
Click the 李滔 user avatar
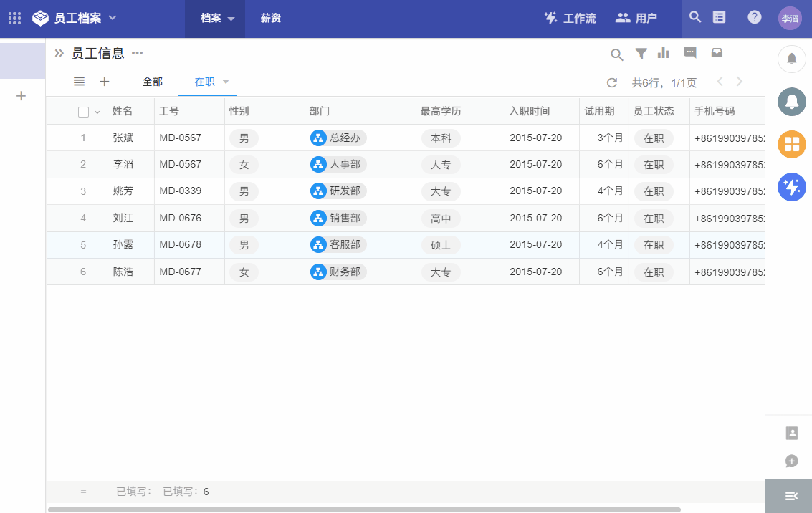coord(790,19)
